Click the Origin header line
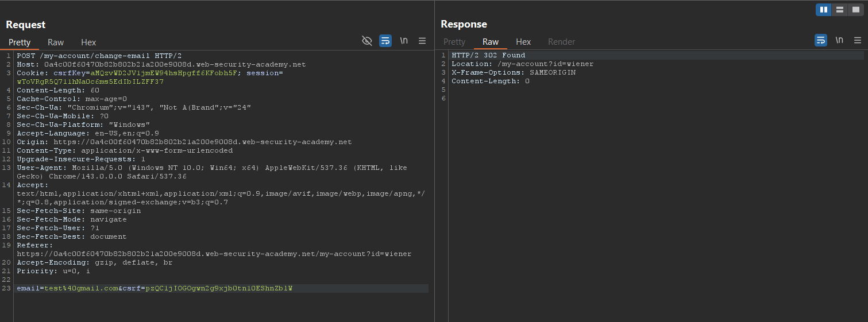 coord(184,142)
